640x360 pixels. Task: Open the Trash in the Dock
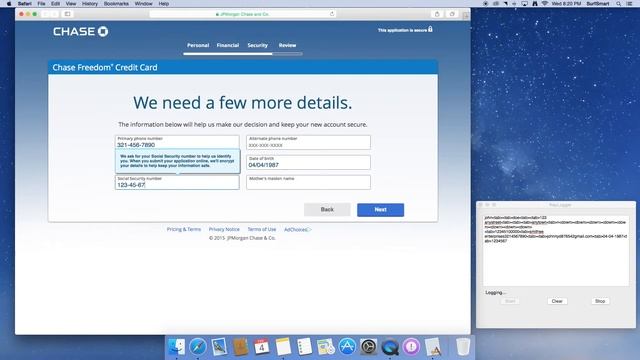[462, 347]
